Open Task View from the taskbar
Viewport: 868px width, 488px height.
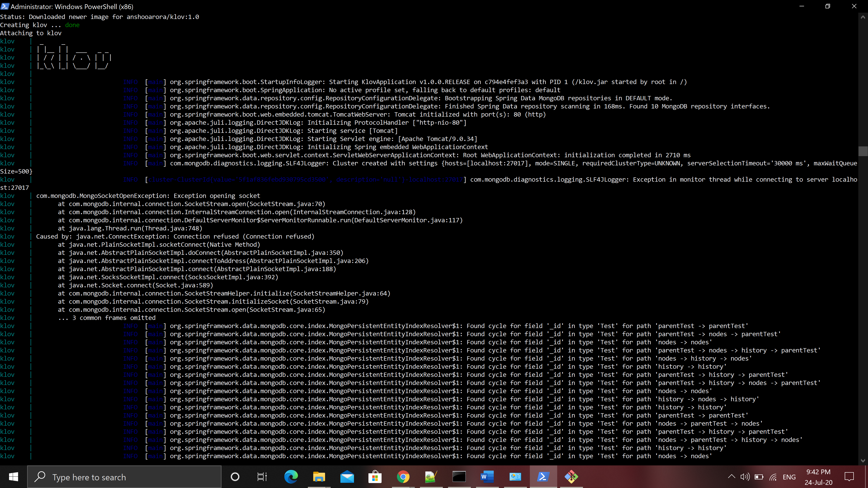point(262,477)
